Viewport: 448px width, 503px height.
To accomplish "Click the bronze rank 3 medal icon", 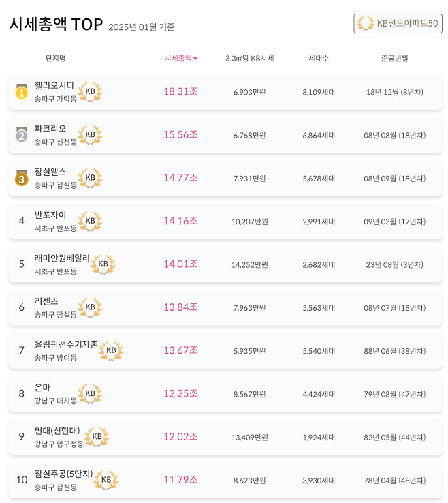I will point(22,178).
